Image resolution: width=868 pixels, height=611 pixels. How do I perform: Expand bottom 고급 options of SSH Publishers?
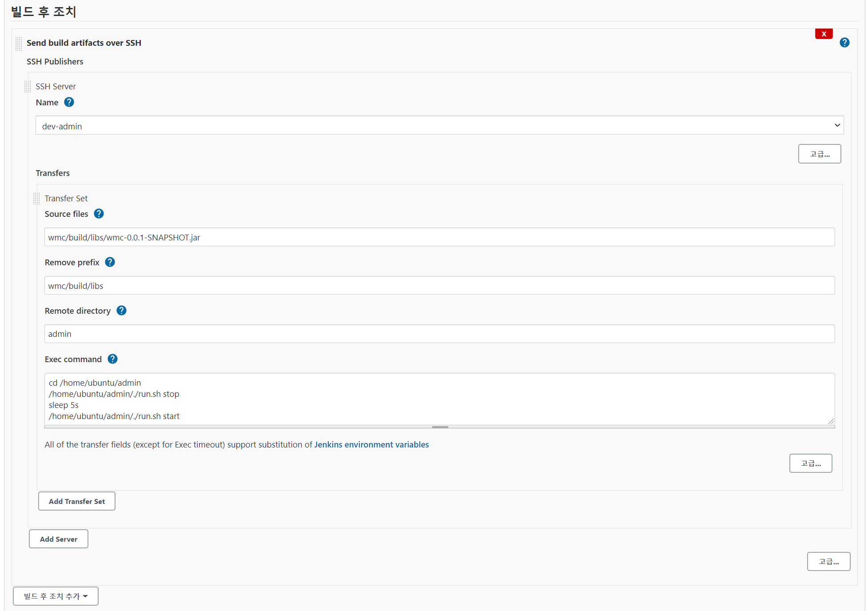click(x=828, y=561)
